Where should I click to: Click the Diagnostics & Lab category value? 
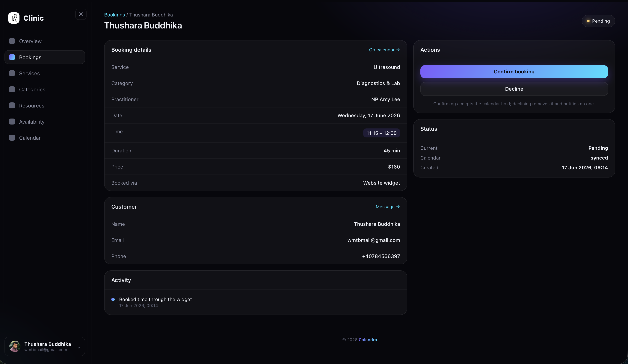pyautogui.click(x=378, y=83)
